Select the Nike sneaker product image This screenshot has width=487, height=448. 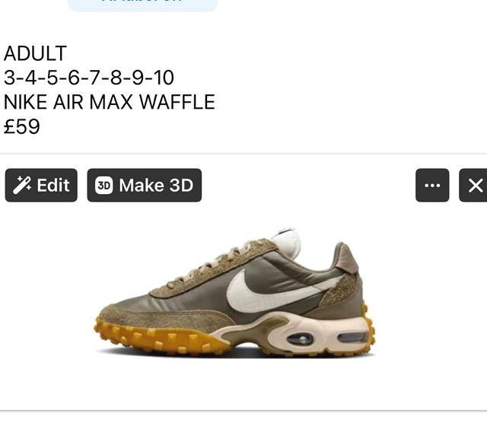pyautogui.click(x=235, y=293)
